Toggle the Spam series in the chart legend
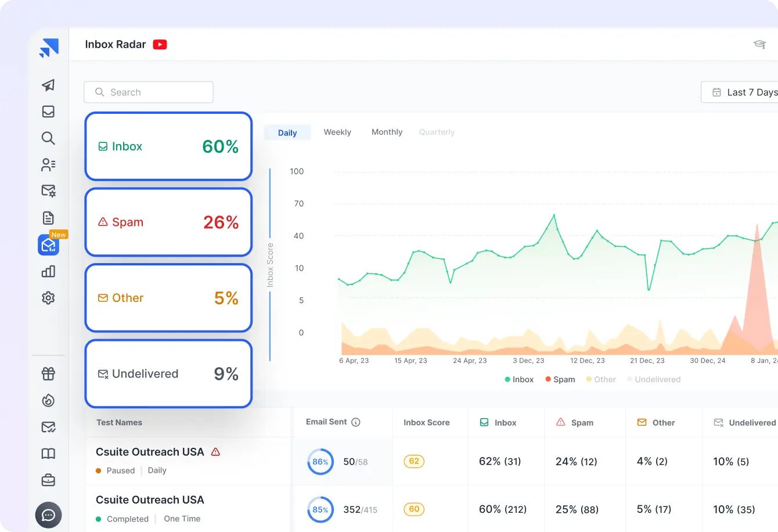The width and height of the screenshot is (778, 532). coord(560,379)
